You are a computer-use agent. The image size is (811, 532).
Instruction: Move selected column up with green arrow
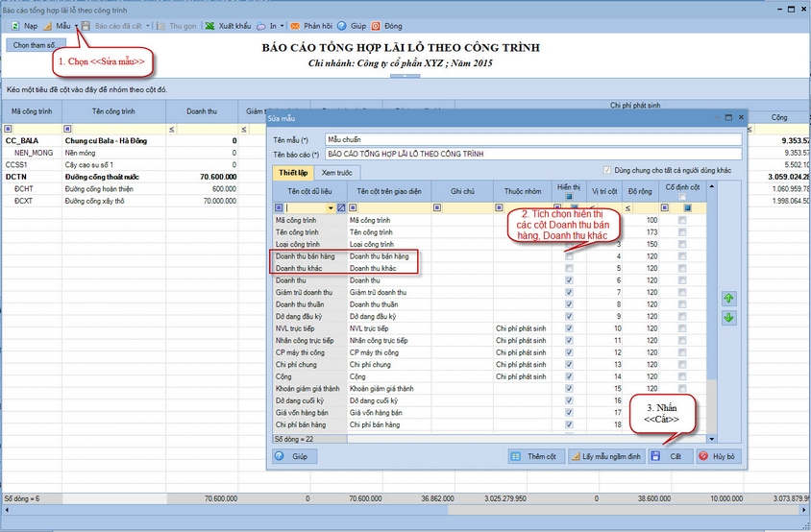tap(728, 299)
